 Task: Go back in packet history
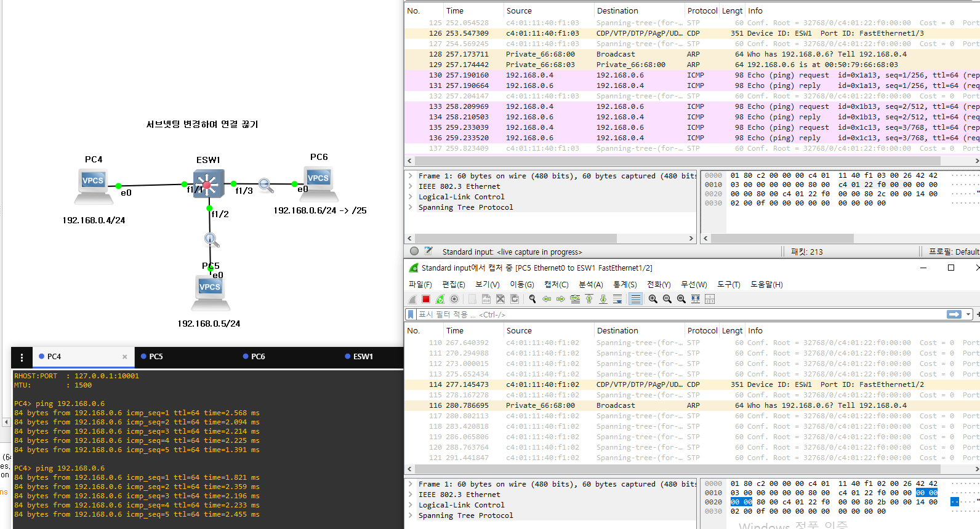[x=547, y=299]
